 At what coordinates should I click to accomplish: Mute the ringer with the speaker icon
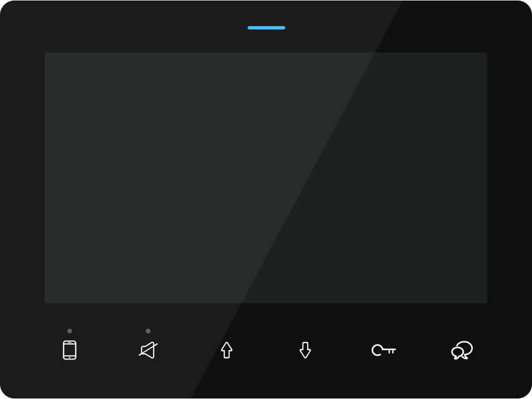148,350
